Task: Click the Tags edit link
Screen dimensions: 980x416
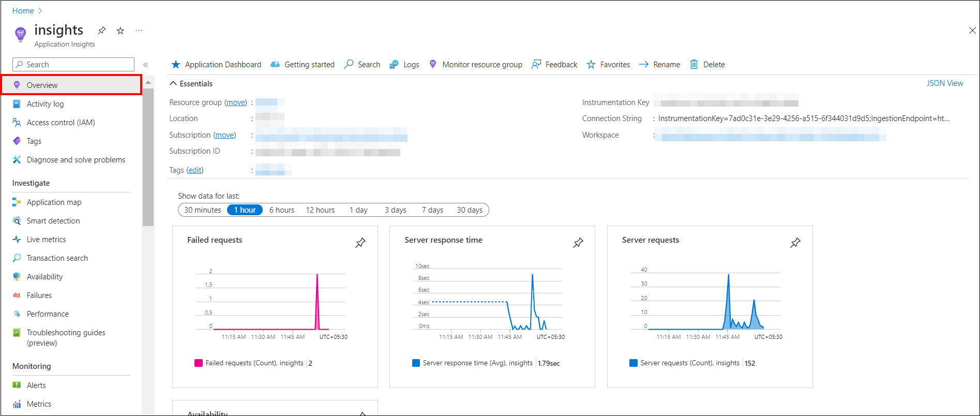Action: click(x=195, y=170)
